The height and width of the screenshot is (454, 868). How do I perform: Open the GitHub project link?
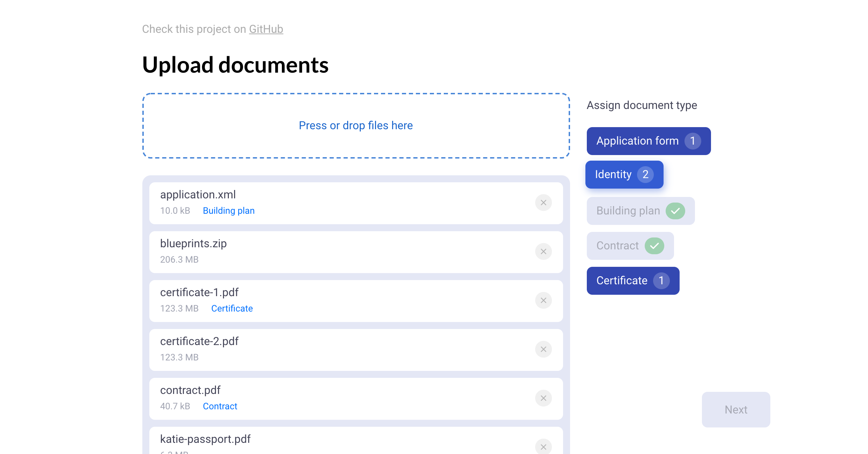[267, 29]
